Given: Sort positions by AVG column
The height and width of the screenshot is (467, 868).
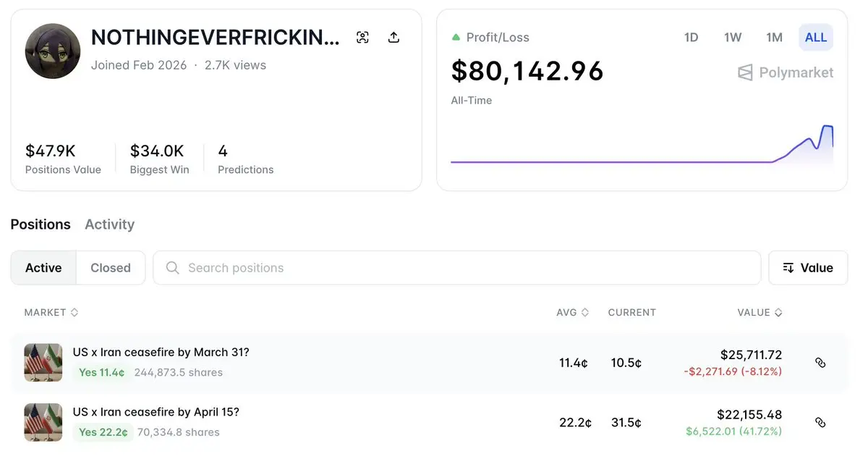Looking at the screenshot, I should coord(572,313).
